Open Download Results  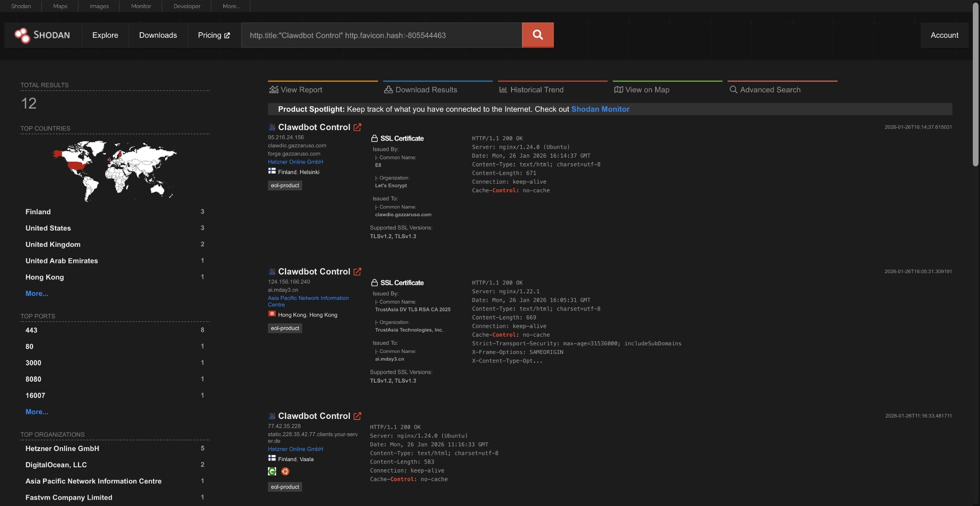[421, 90]
